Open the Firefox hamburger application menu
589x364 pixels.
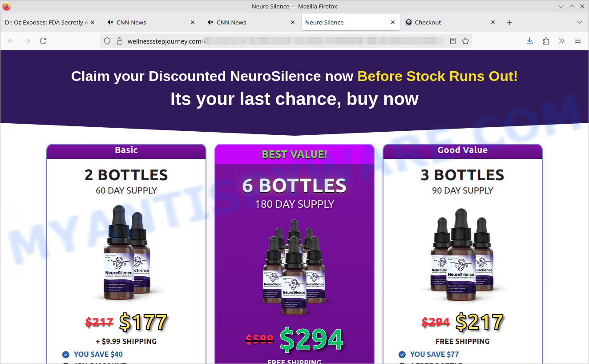tap(578, 41)
